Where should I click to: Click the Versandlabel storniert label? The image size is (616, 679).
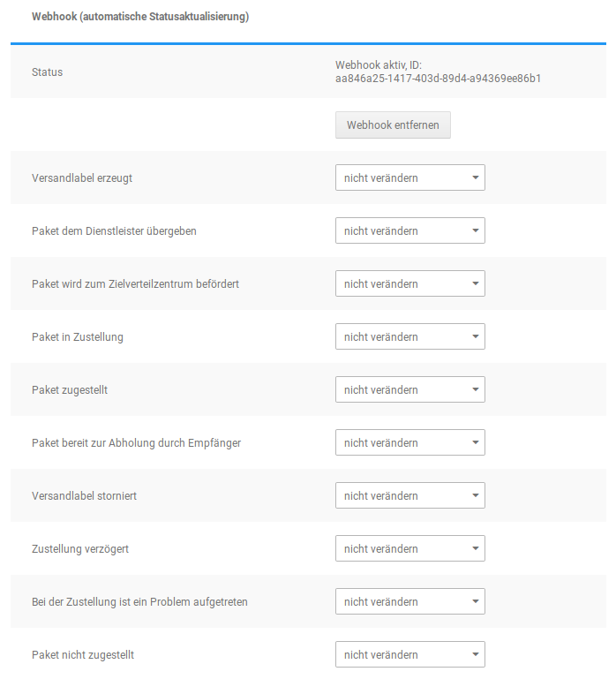(84, 496)
